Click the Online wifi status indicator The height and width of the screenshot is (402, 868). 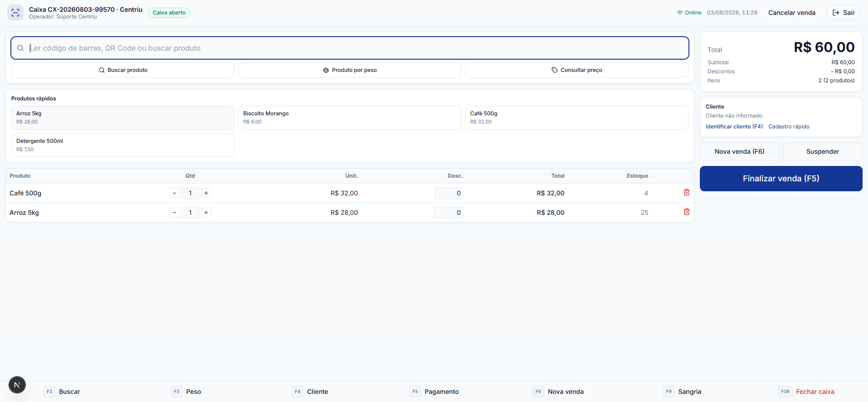tap(689, 13)
